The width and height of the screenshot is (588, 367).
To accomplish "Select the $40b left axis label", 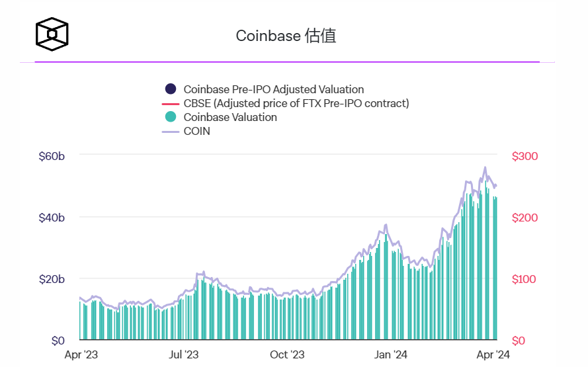I will (52, 218).
